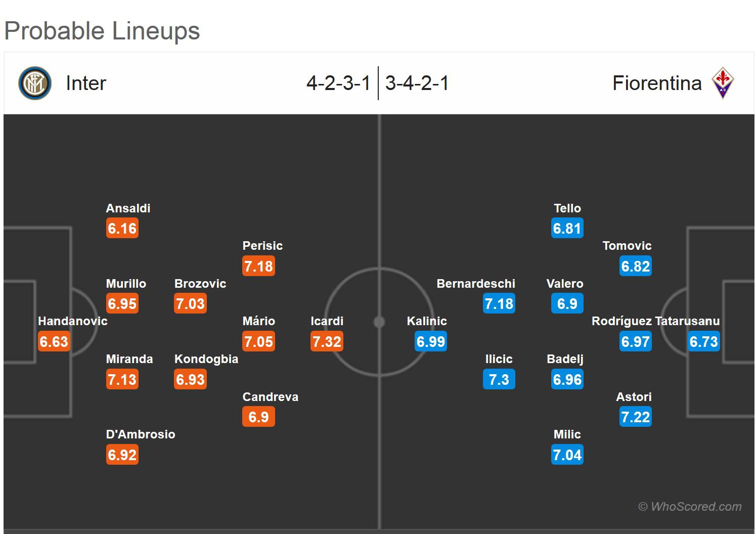
Task: Click Kalinic's 6.99 rating badge
Action: 430,342
